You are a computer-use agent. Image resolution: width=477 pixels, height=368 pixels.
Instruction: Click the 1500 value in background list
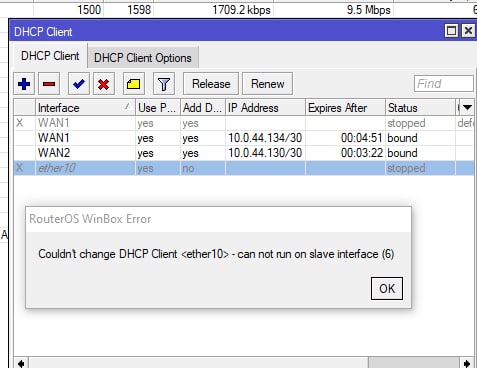click(89, 10)
